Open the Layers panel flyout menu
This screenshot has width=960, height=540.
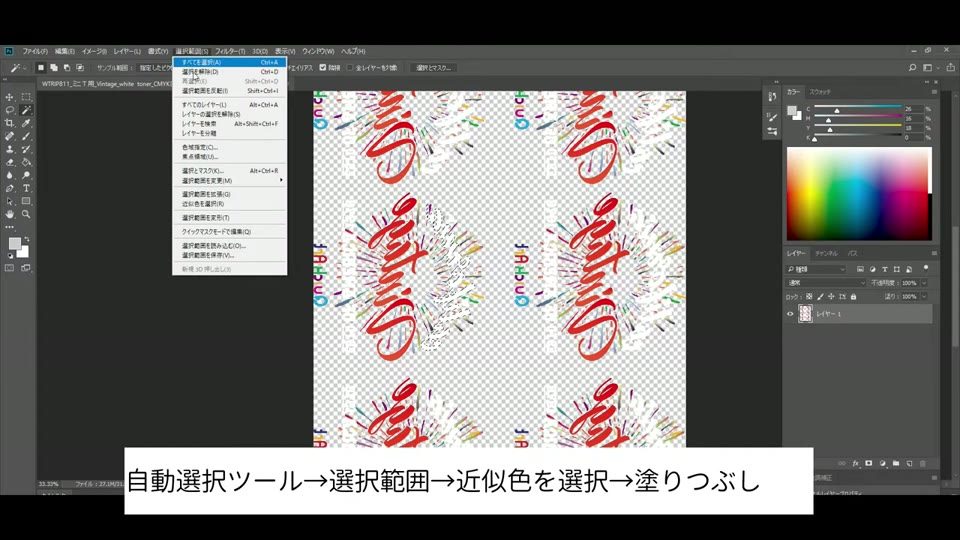(934, 253)
